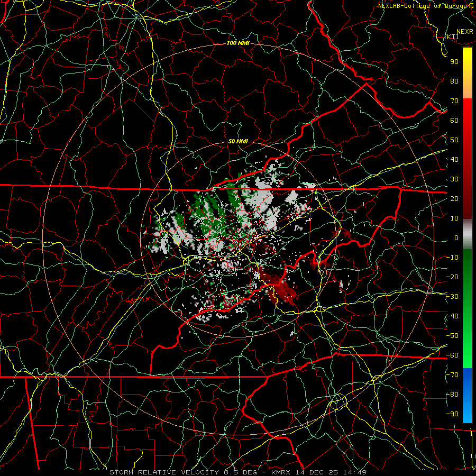Click the "14 DEC 25" date in the caption
The height and width of the screenshot is (476, 476).
[x=317, y=472]
